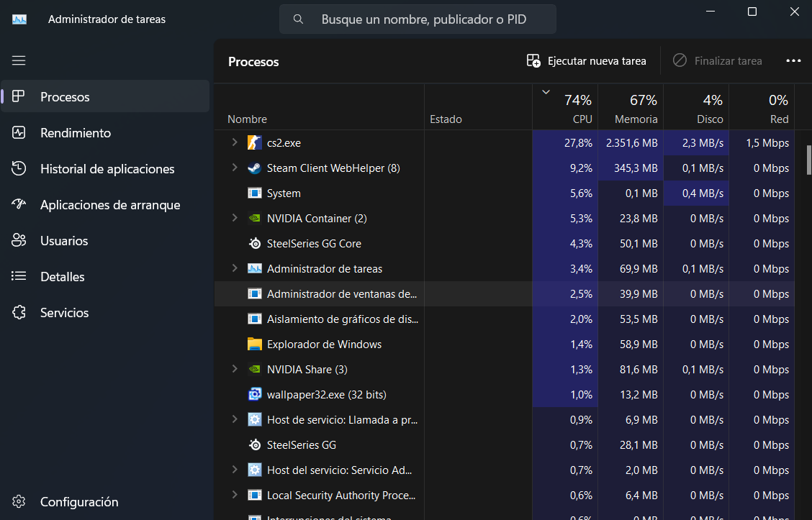Image resolution: width=812 pixels, height=520 pixels.
Task: Click the SteelSeries GG Core icon
Action: [x=254, y=244]
